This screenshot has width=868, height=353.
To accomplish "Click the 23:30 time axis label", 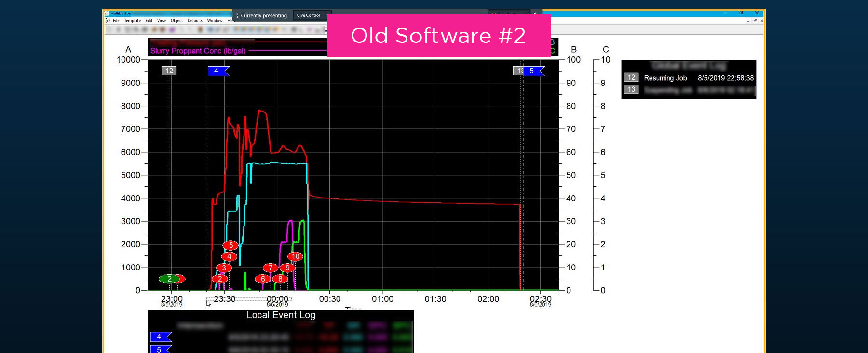I will pos(225,299).
